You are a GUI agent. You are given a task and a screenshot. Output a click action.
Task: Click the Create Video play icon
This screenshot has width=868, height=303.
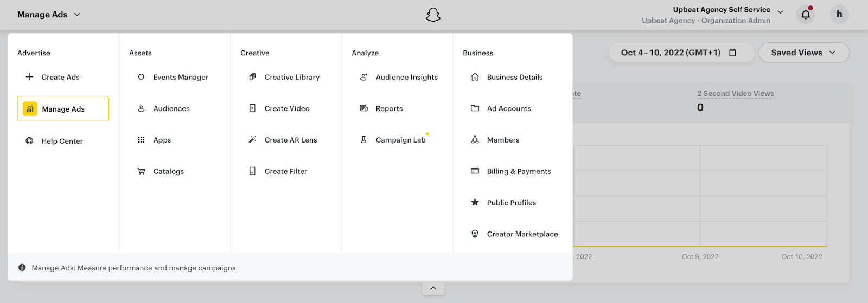(x=252, y=108)
